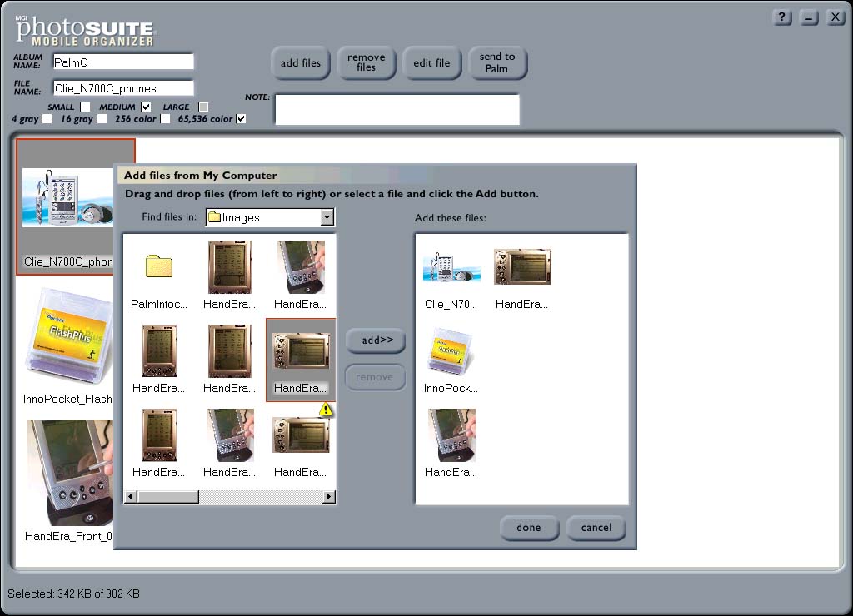Select Clie_N70... thumbnail in Add these files
The width and height of the screenshot is (853, 616).
tap(451, 267)
